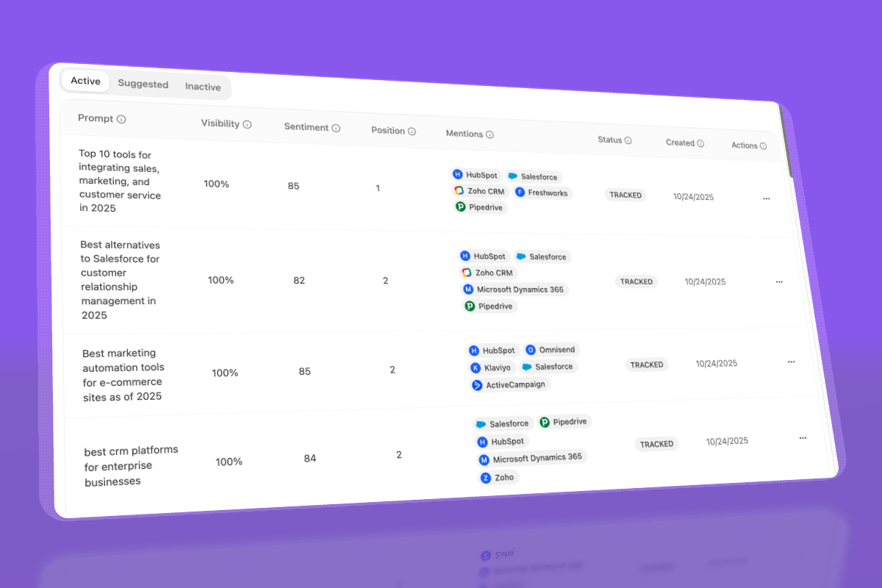Screen dimensions: 882x588
Task: Click the Zoho CRM mention icon
Action: coord(458,191)
